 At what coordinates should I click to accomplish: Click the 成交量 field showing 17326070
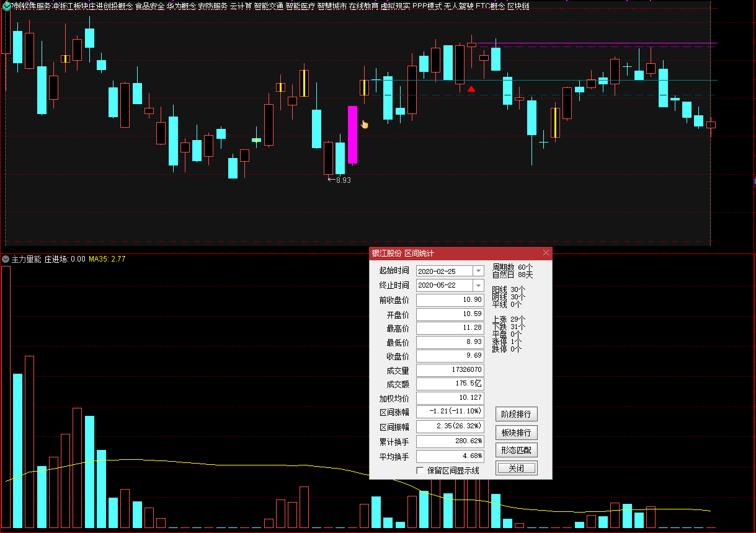coord(450,370)
